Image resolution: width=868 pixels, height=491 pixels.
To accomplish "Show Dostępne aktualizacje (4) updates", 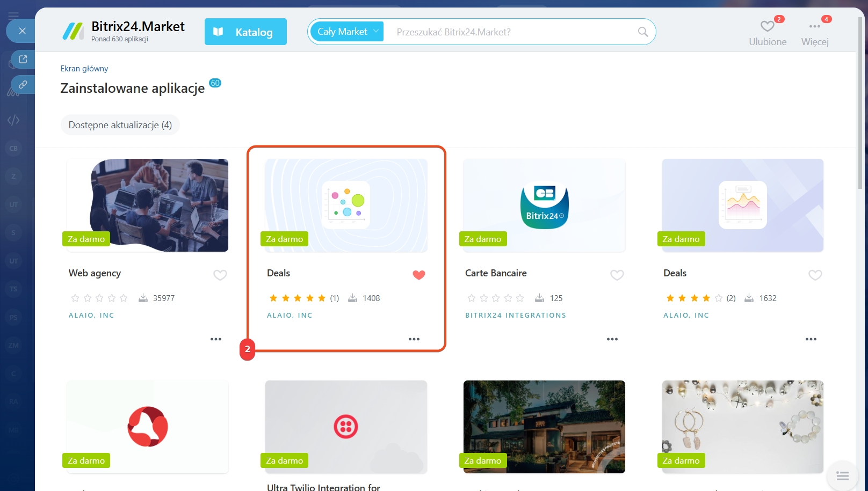I will click(x=120, y=125).
